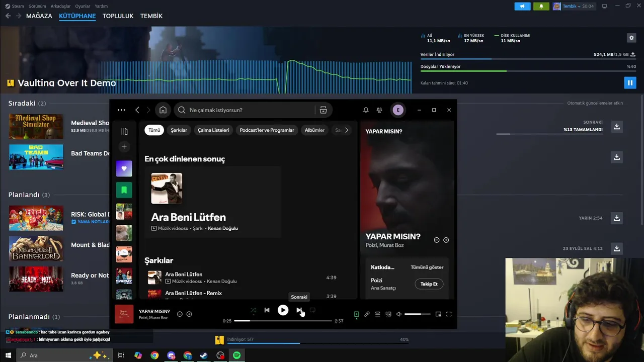Open Chrome from Windows taskbar
This screenshot has height=362, width=644.
tap(154, 355)
